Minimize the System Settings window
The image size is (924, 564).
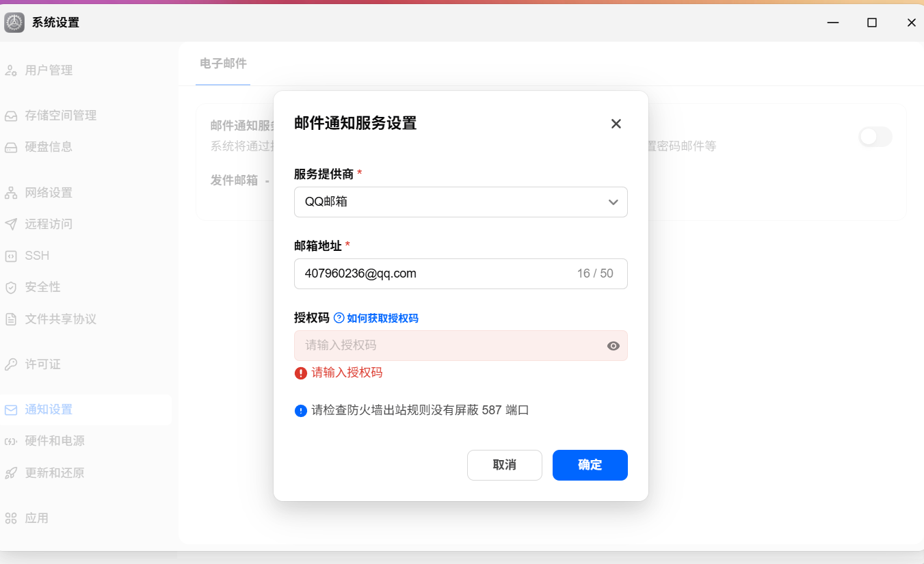[832, 23]
